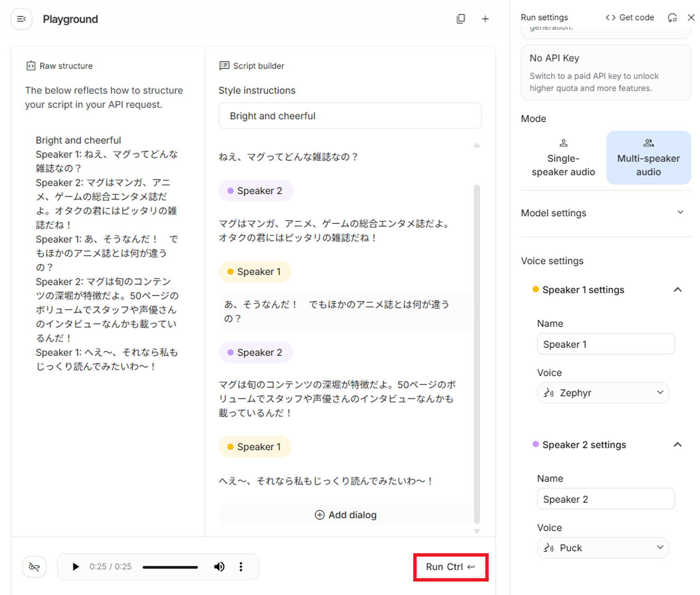Mute audio with the speaker icon
Screen dimensions: 700x595
(219, 567)
